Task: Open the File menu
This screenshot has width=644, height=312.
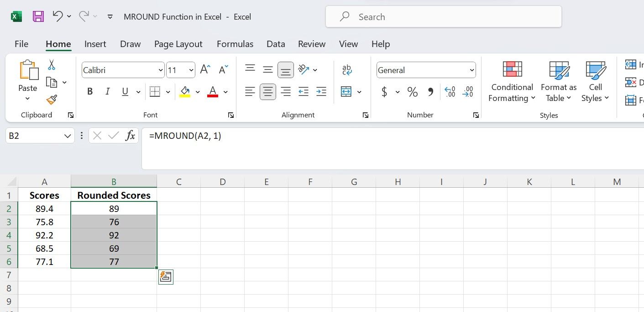Action: click(21, 44)
